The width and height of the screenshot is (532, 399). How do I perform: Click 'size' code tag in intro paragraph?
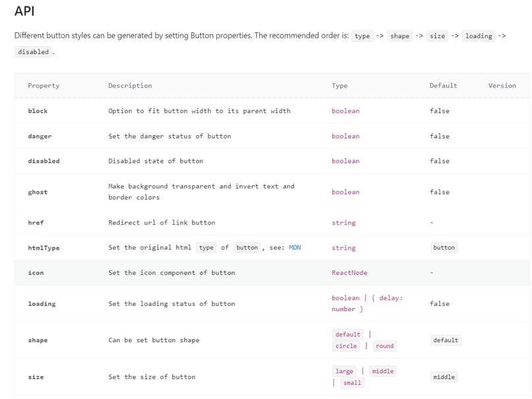pyautogui.click(x=437, y=36)
